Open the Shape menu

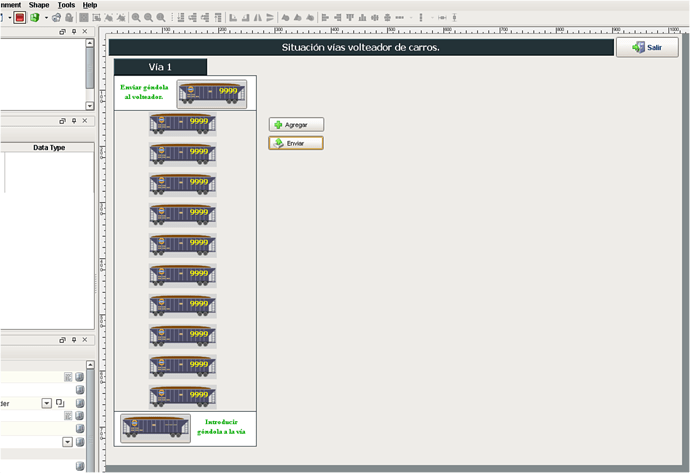(39, 5)
